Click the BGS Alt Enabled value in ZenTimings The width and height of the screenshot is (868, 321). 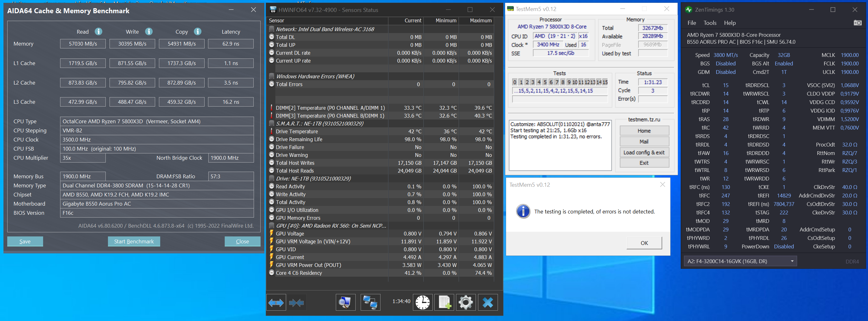(x=784, y=63)
